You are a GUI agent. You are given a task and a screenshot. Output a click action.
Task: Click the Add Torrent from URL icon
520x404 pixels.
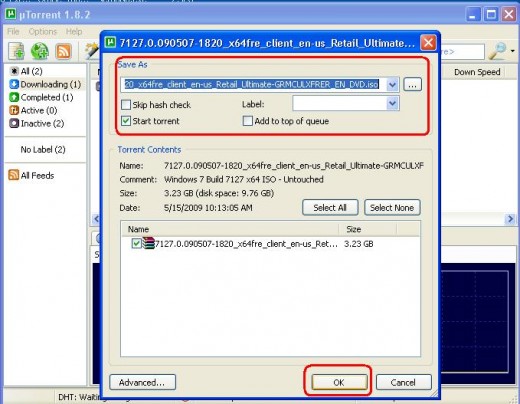click(x=40, y=52)
